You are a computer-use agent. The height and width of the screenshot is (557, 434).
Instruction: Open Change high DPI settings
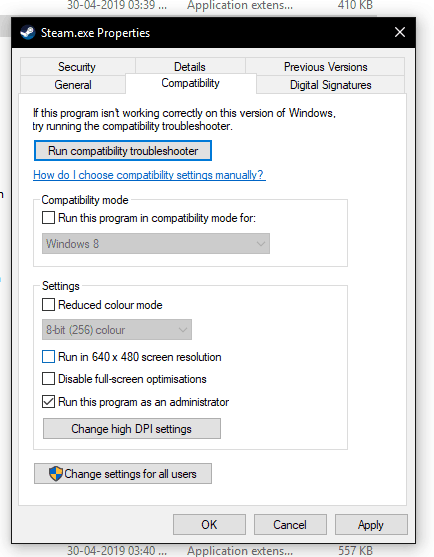(132, 428)
